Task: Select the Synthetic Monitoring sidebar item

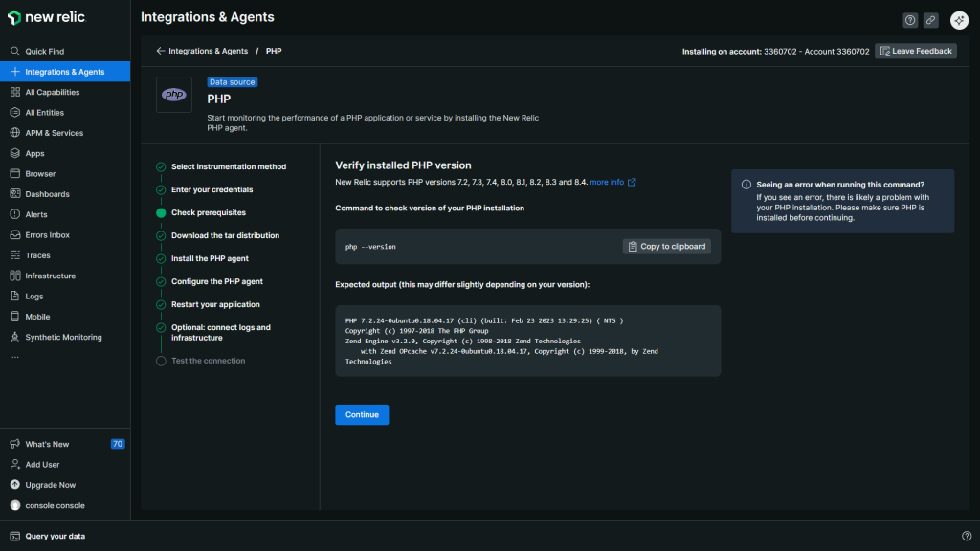Action: 63,337
